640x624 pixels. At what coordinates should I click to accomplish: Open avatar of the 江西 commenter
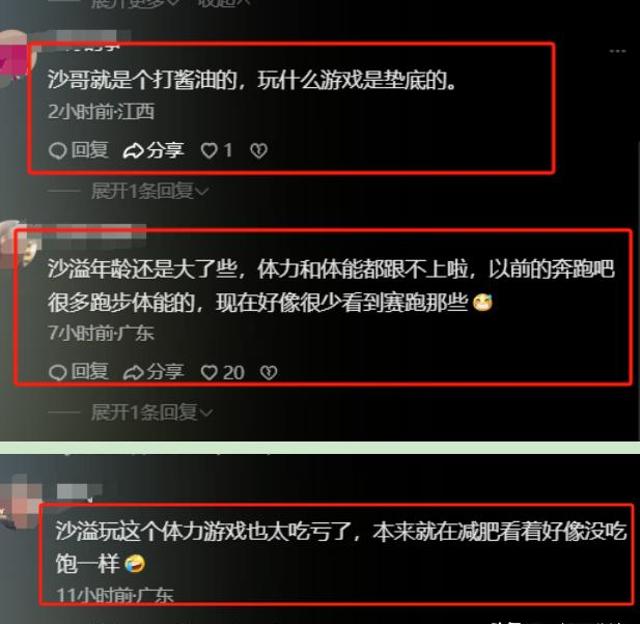[12, 55]
